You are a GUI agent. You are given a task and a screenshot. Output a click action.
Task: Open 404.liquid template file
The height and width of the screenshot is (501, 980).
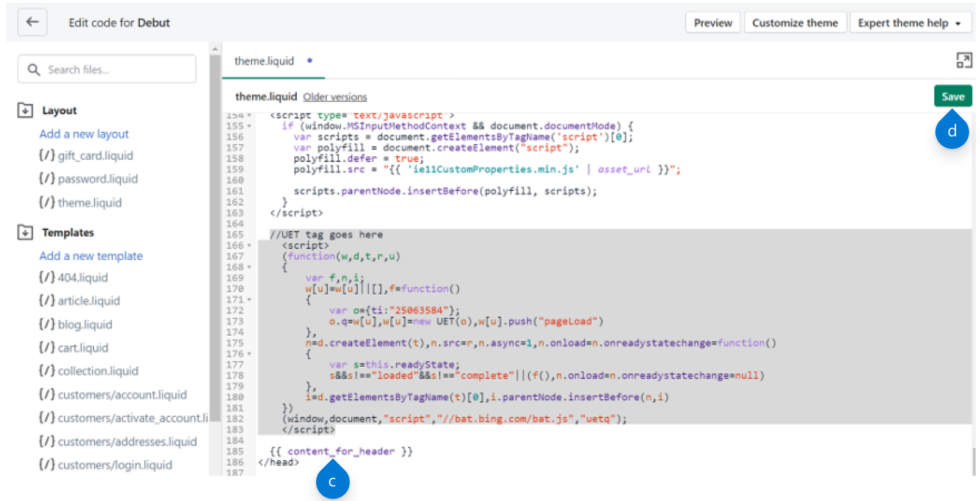point(73,278)
